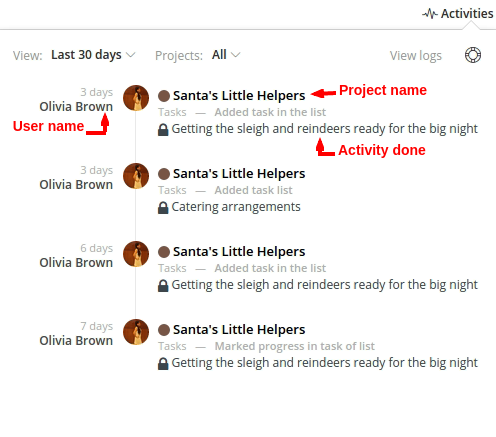Click chevron next to Last 30 days

click(x=131, y=55)
